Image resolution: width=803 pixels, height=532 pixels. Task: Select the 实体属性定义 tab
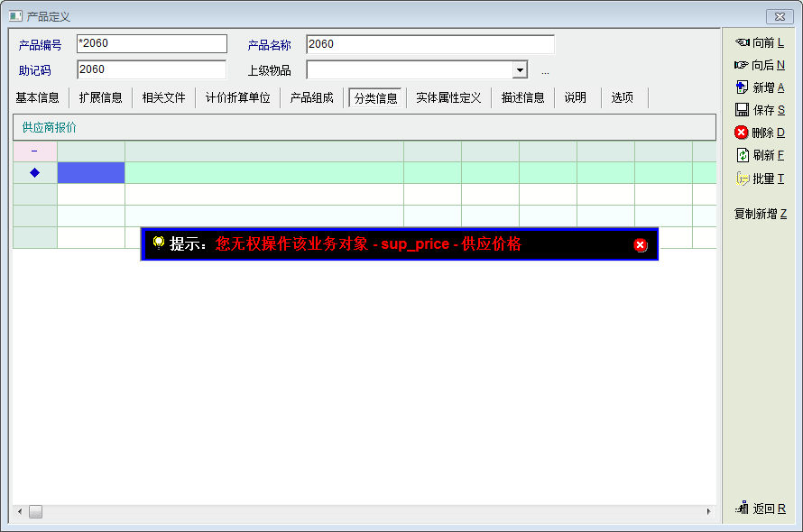448,97
